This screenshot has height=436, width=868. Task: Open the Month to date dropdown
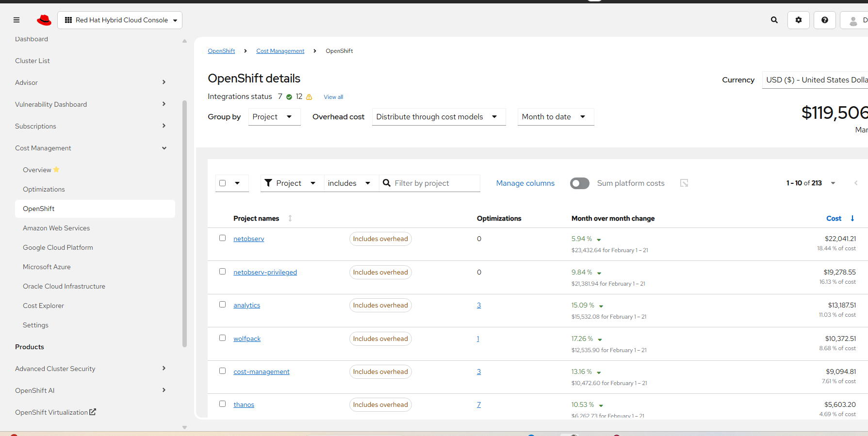556,117
